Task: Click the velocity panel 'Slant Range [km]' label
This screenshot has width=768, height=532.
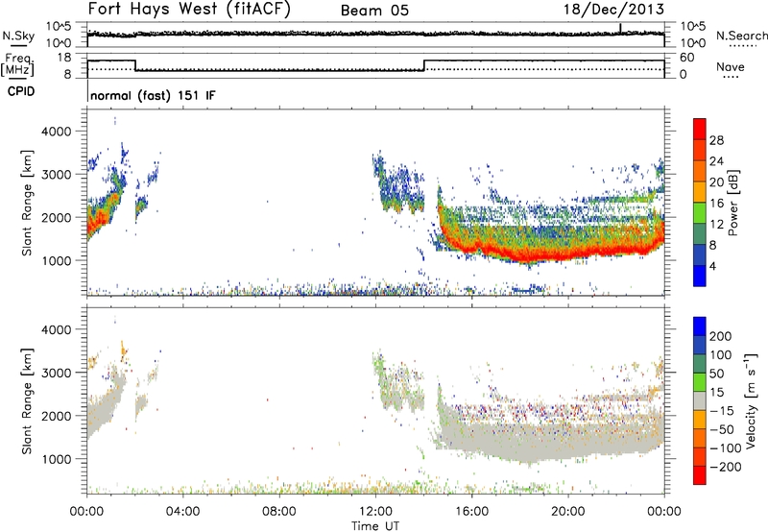Action: coord(28,401)
